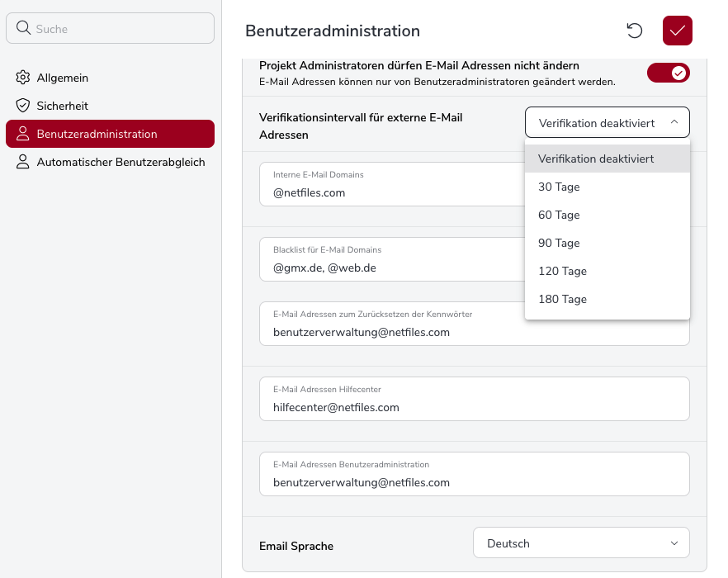Choose 60 Tage from the list

(x=559, y=215)
